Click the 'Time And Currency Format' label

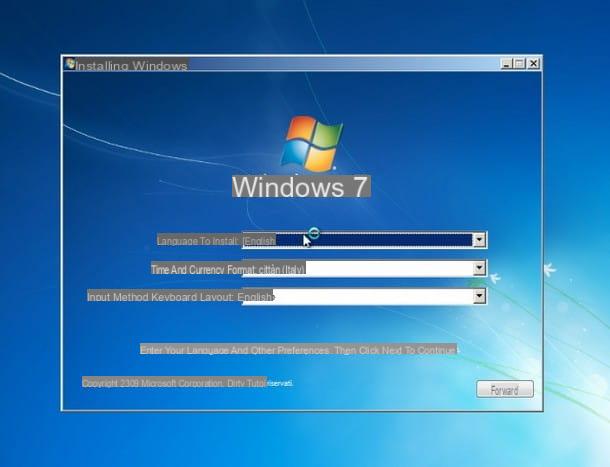click(x=202, y=269)
